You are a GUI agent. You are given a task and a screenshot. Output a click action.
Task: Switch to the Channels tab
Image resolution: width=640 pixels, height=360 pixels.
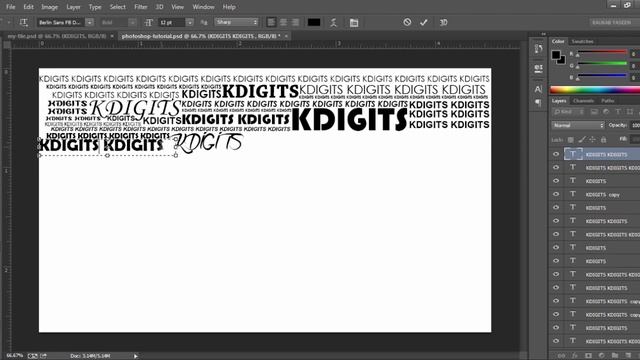(x=583, y=100)
